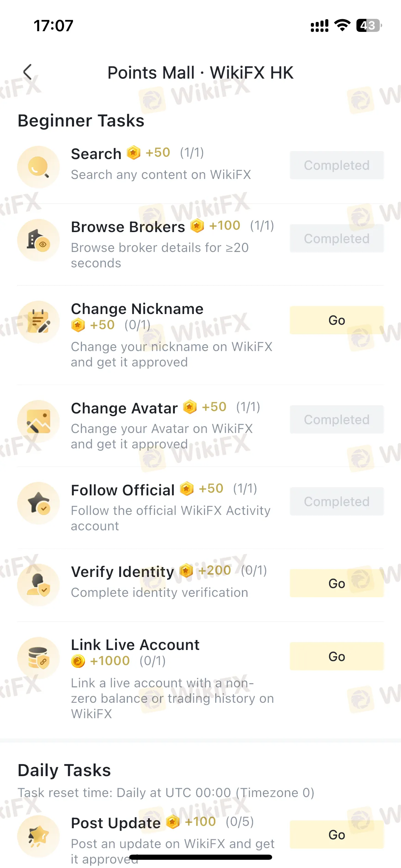
Task: Tap Completed button for Search task
Action: pos(337,165)
